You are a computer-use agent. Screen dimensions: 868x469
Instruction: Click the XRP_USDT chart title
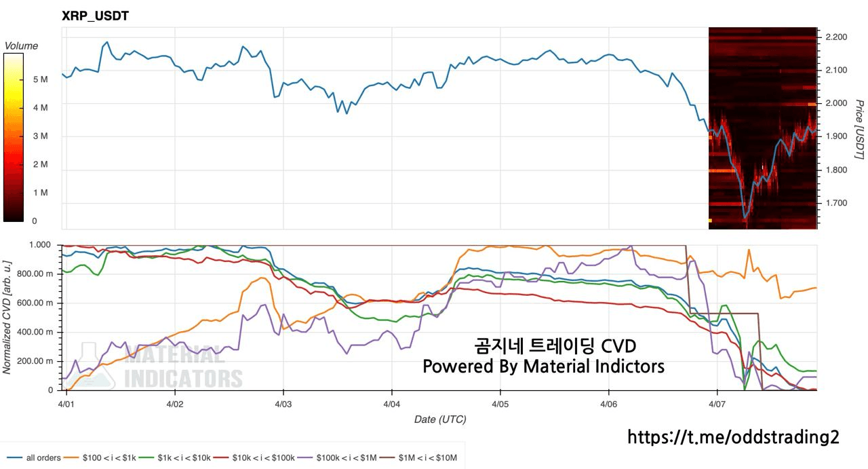pyautogui.click(x=95, y=16)
